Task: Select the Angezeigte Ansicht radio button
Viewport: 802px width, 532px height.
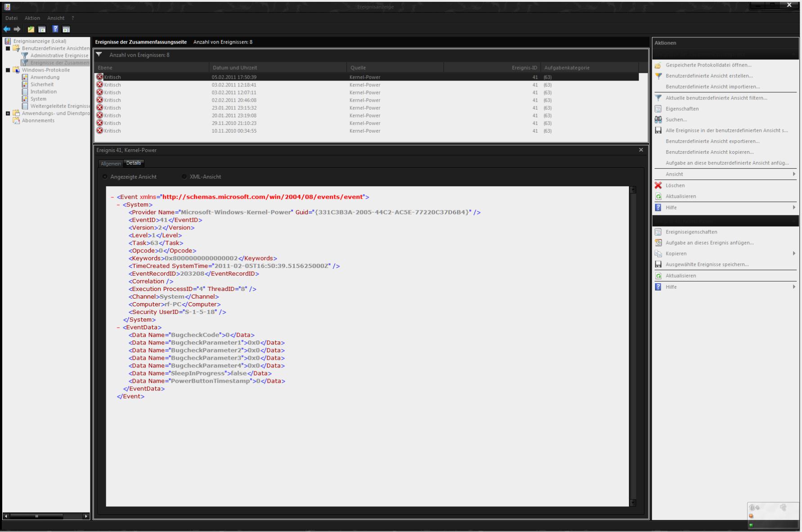Action: pyautogui.click(x=105, y=177)
